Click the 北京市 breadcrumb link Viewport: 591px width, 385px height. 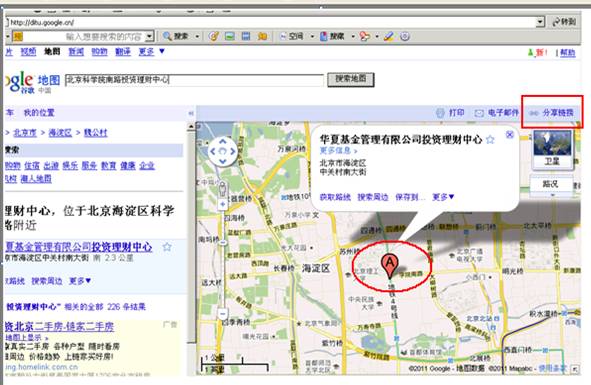25,133
